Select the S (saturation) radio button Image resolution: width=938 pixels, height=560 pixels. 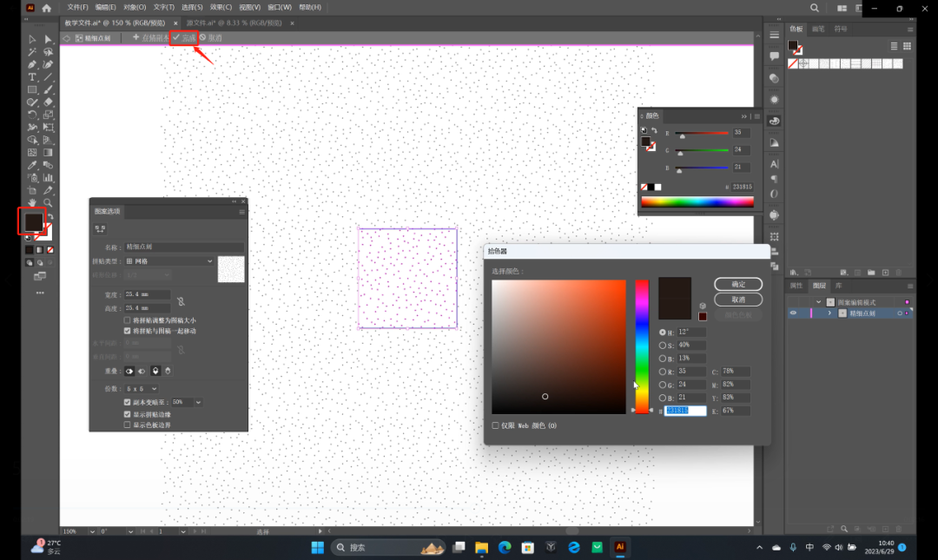[662, 346]
